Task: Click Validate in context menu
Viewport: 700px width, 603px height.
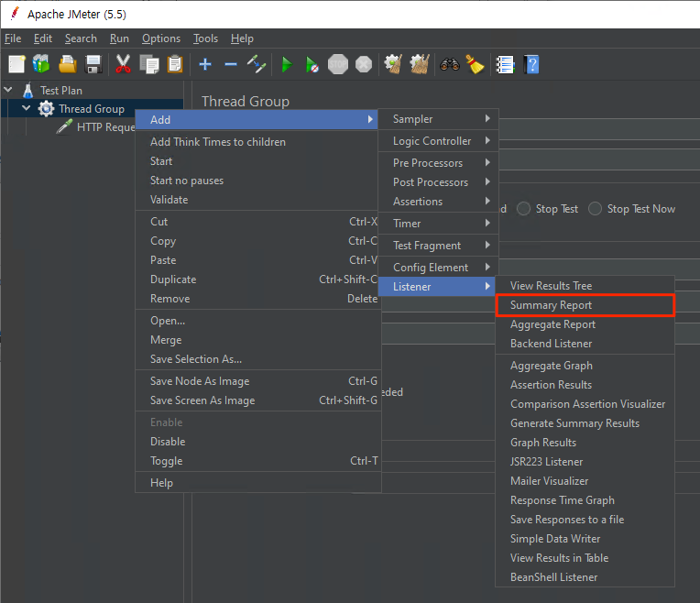Action: click(258, 200)
